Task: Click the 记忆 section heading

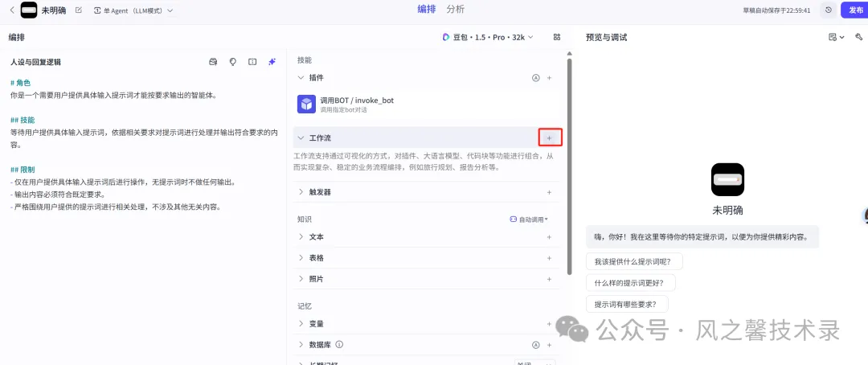Action: coord(305,306)
